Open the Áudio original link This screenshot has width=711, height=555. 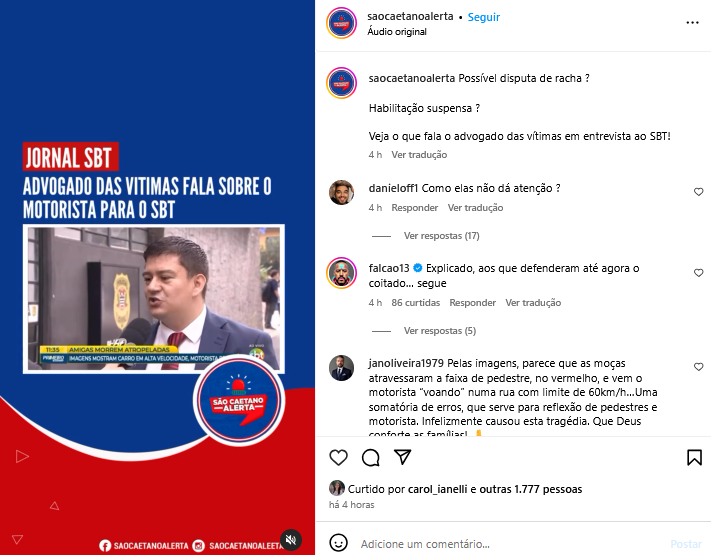coord(397,32)
